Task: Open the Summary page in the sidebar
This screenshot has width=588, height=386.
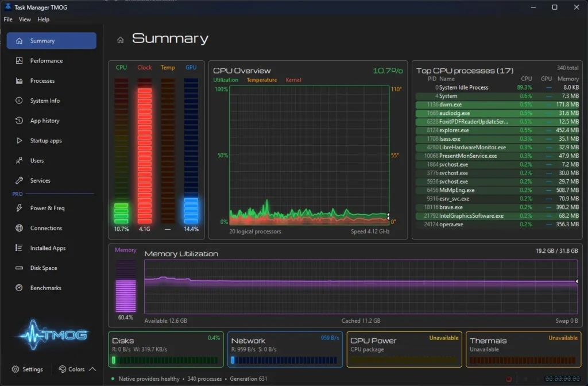Action: (x=51, y=41)
